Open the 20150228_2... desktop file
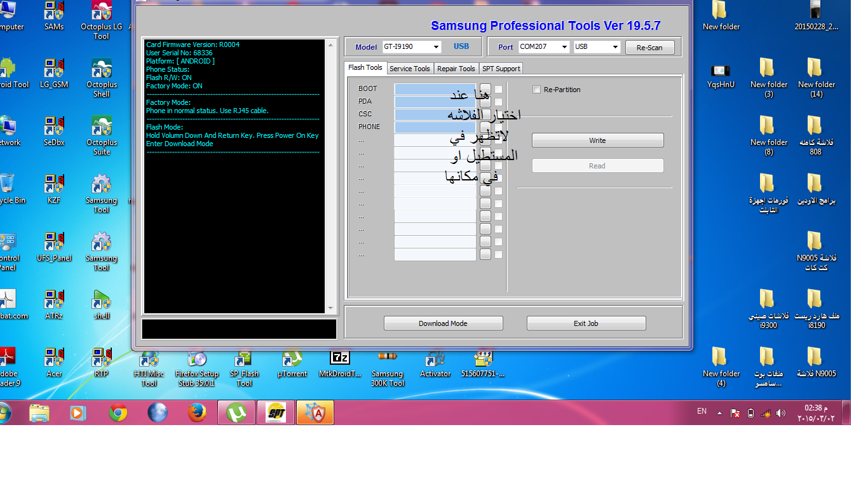The image size is (868, 488). pos(816,16)
